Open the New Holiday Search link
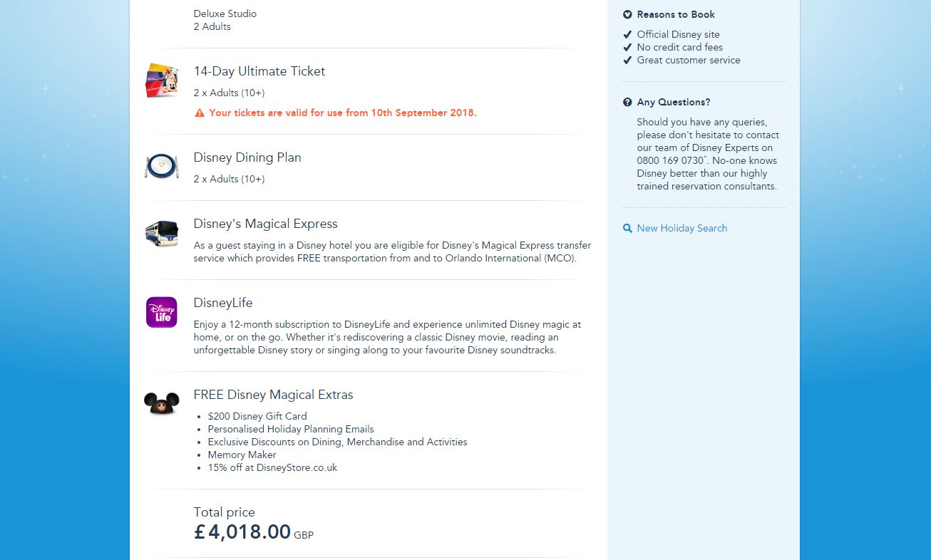This screenshot has height=560, width=931. pyautogui.click(x=681, y=228)
